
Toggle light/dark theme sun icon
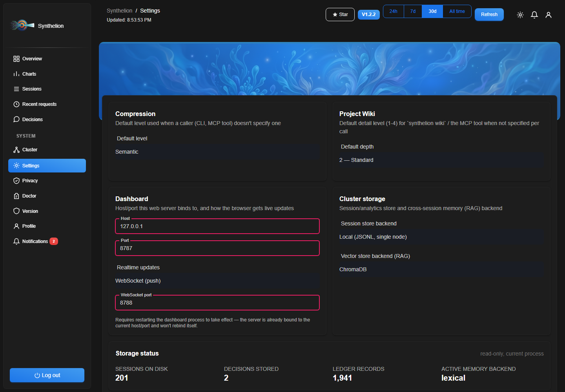pyautogui.click(x=520, y=15)
